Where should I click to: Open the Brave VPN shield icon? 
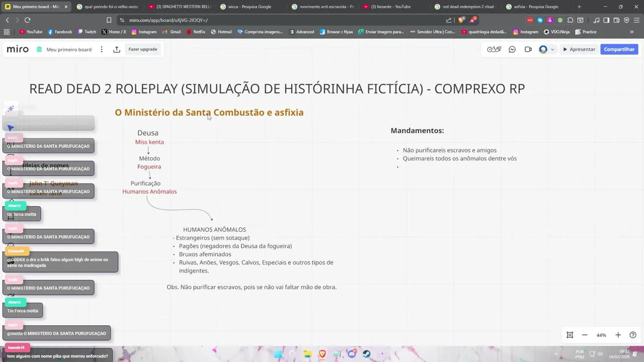tap(626, 20)
